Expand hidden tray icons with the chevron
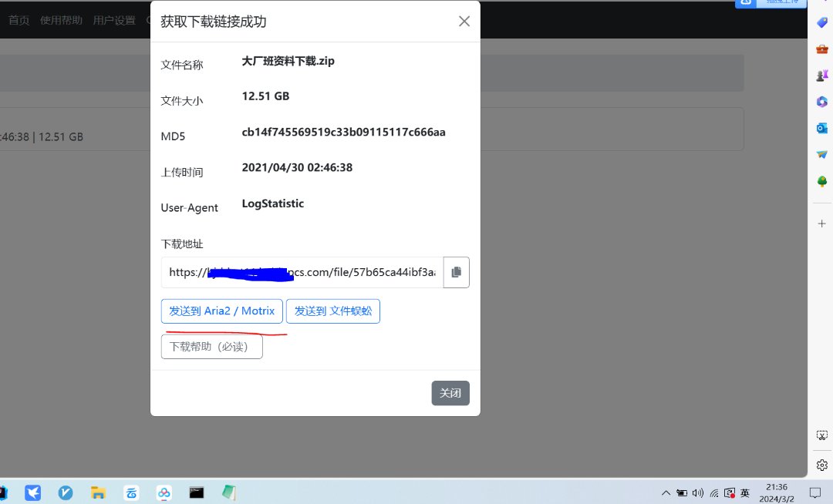 pos(666,492)
